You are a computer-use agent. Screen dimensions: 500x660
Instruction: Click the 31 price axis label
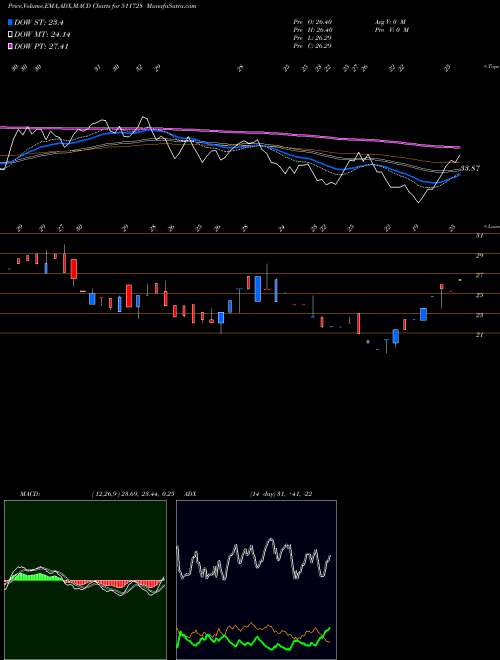pyautogui.click(x=479, y=236)
